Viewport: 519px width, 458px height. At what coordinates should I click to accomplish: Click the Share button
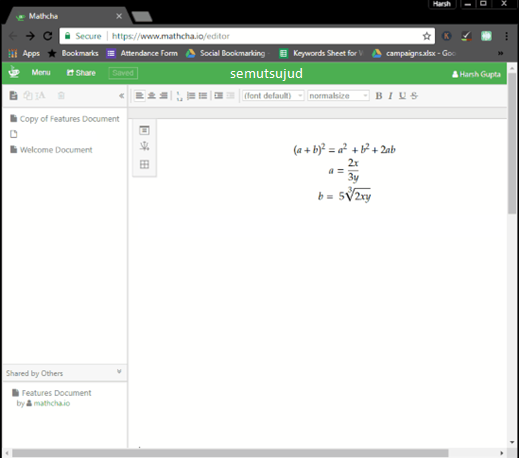pyautogui.click(x=81, y=73)
